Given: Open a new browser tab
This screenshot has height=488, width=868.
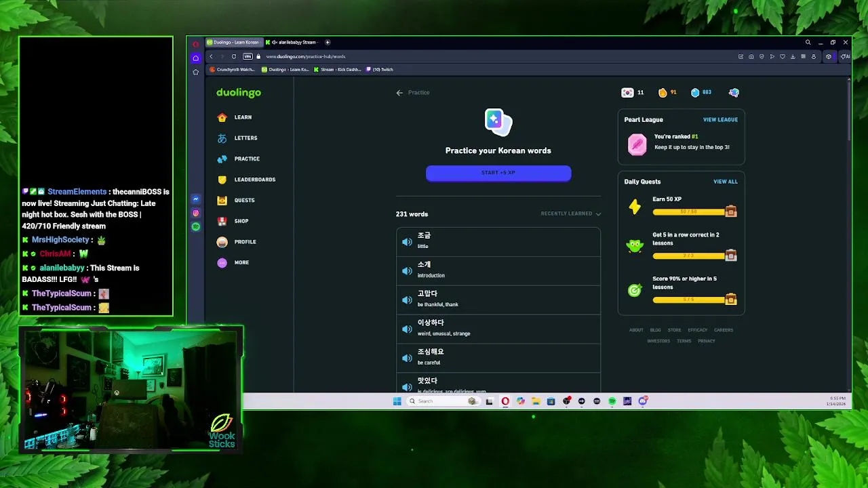Looking at the screenshot, I should 328,43.
